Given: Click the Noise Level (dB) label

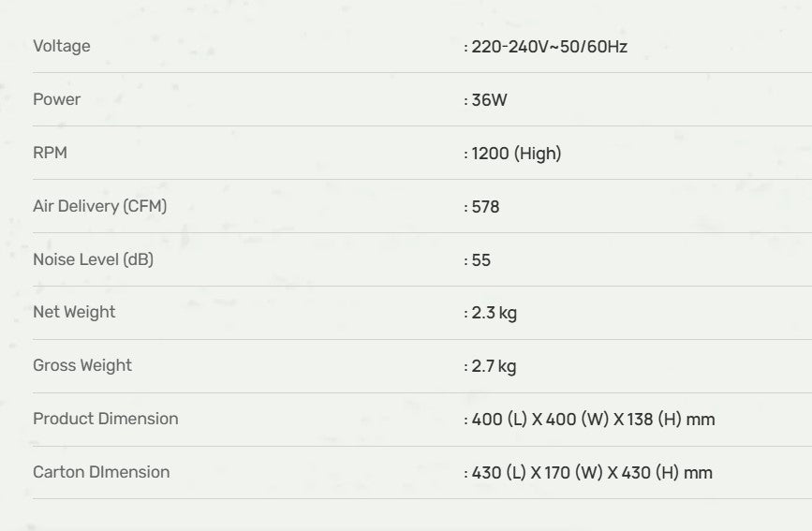Looking at the screenshot, I should (x=93, y=259).
